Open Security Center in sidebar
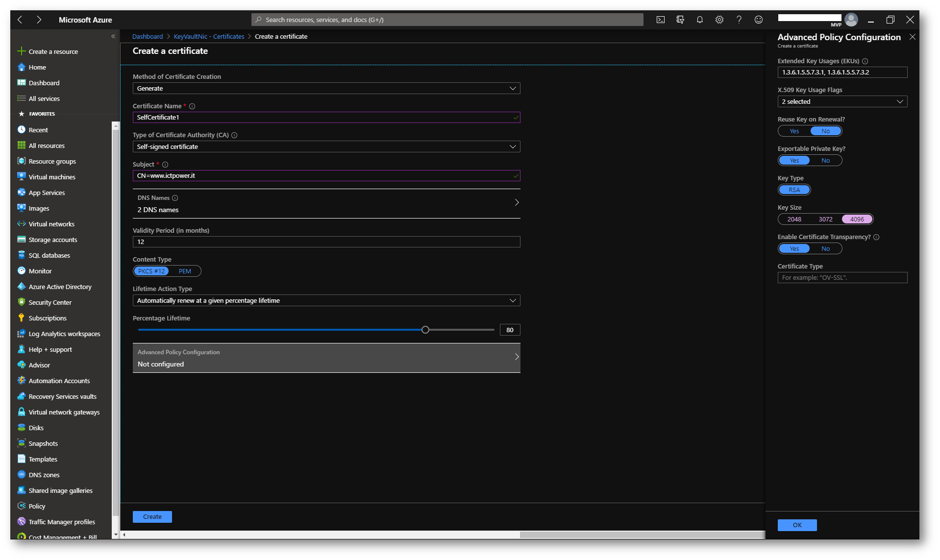The image size is (940, 560). tap(50, 302)
